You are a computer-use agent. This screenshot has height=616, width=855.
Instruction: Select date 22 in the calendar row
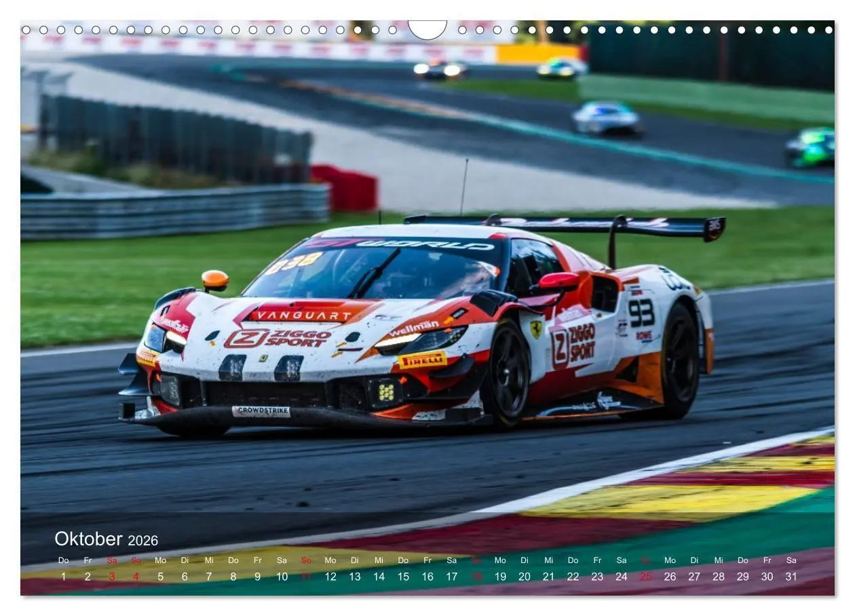[x=573, y=577]
